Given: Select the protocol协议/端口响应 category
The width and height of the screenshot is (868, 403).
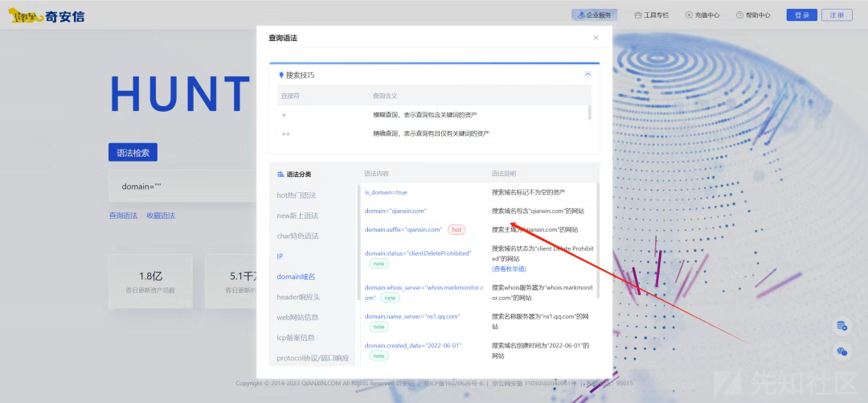Looking at the screenshot, I should [313, 357].
